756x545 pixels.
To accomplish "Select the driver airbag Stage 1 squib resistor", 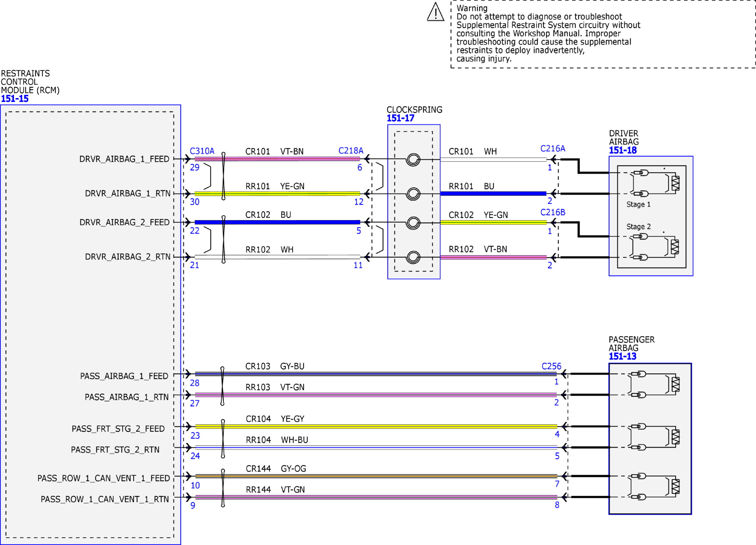I will (x=675, y=183).
